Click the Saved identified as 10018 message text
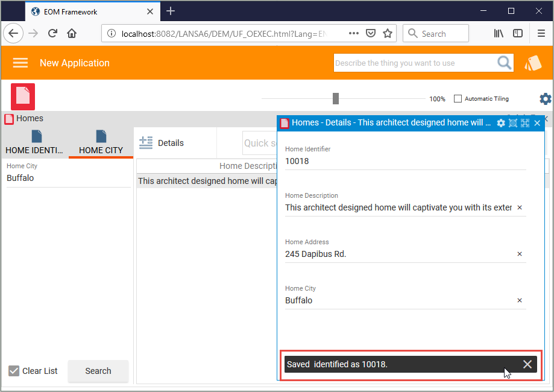This screenshot has width=554, height=392. click(x=337, y=364)
